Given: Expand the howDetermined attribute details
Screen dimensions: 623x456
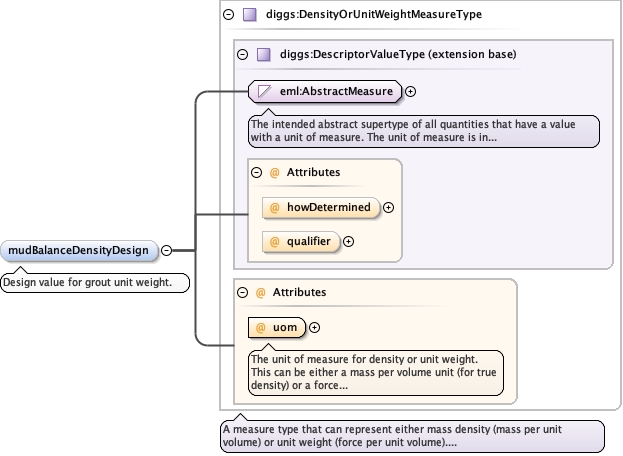Looking at the screenshot, I should coord(389,208).
